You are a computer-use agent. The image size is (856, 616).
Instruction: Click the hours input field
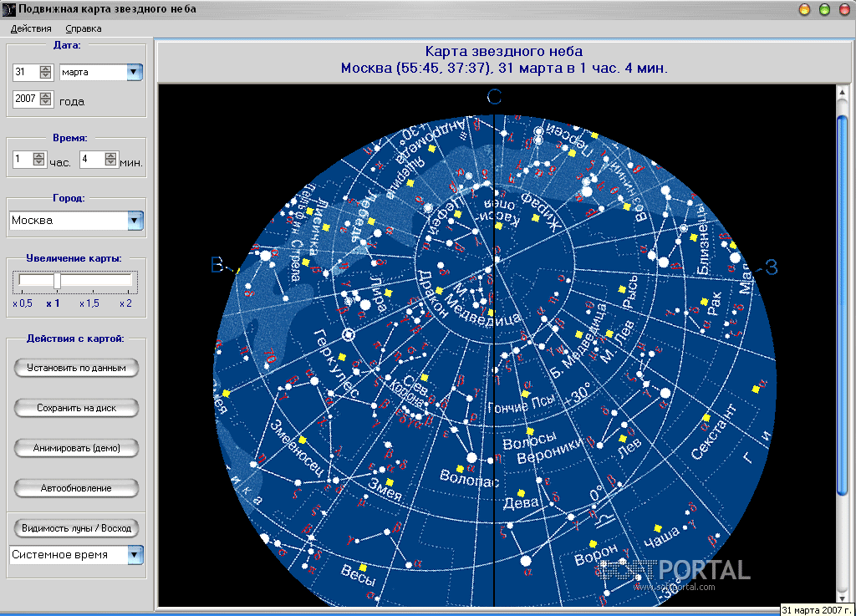pyautogui.click(x=23, y=159)
